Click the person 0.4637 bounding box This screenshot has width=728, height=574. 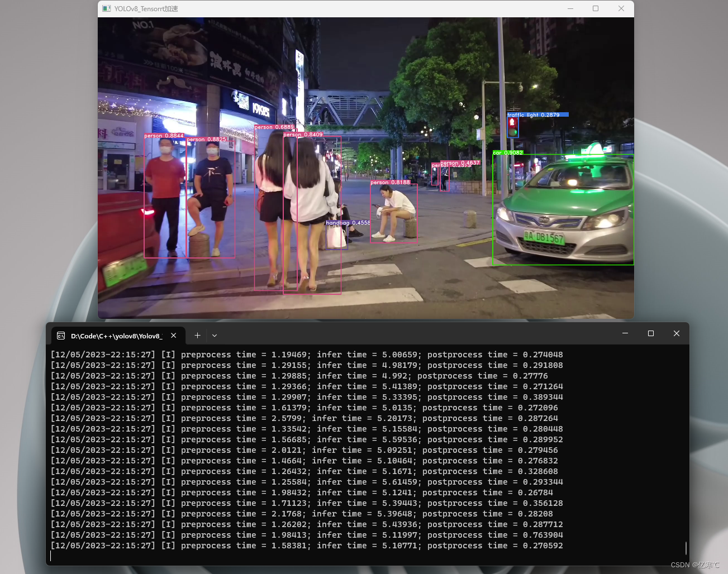pyautogui.click(x=444, y=176)
